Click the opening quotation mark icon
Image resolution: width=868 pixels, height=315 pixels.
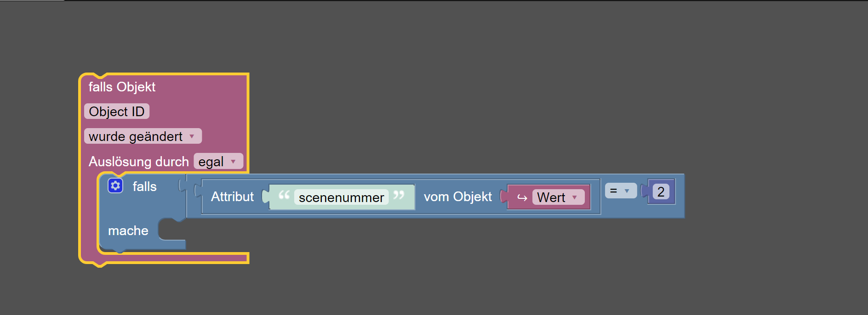click(x=284, y=196)
